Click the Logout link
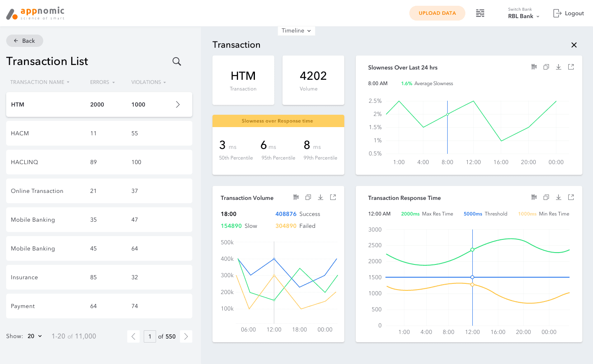593x364 pixels. 574,13
